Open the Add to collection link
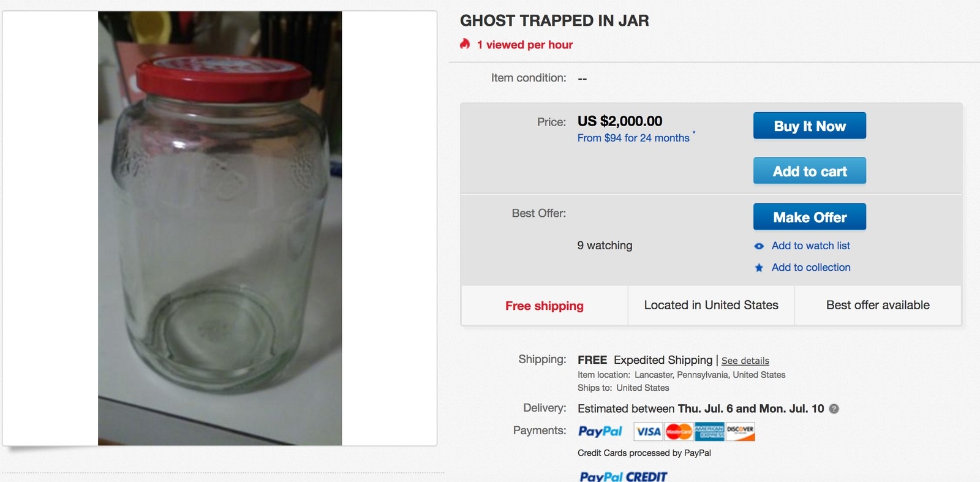The width and height of the screenshot is (980, 482). (x=811, y=268)
